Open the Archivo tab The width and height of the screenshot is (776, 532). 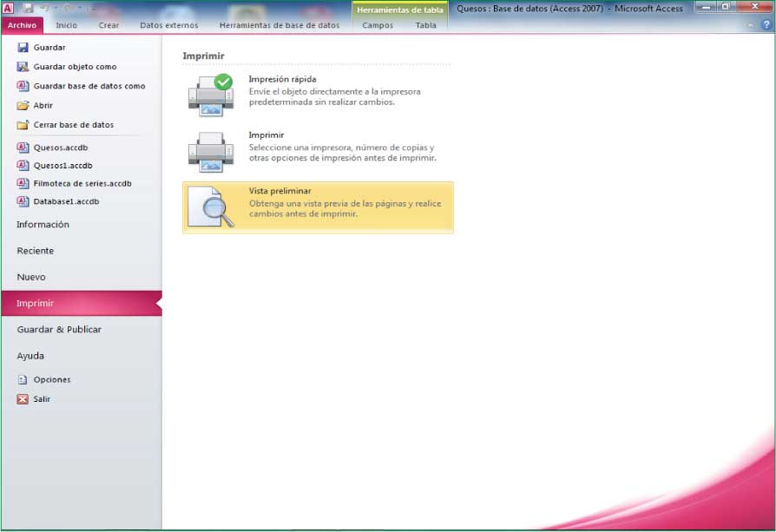pos(22,25)
